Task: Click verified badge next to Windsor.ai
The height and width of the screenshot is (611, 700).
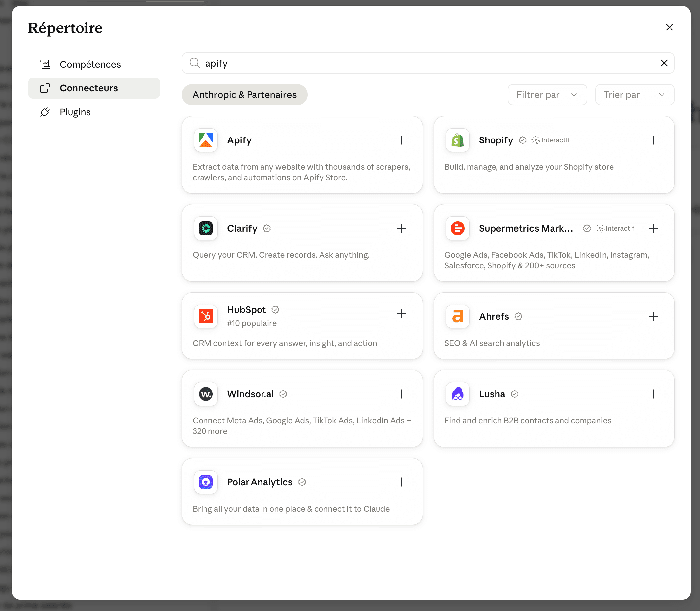Action: coord(283,394)
